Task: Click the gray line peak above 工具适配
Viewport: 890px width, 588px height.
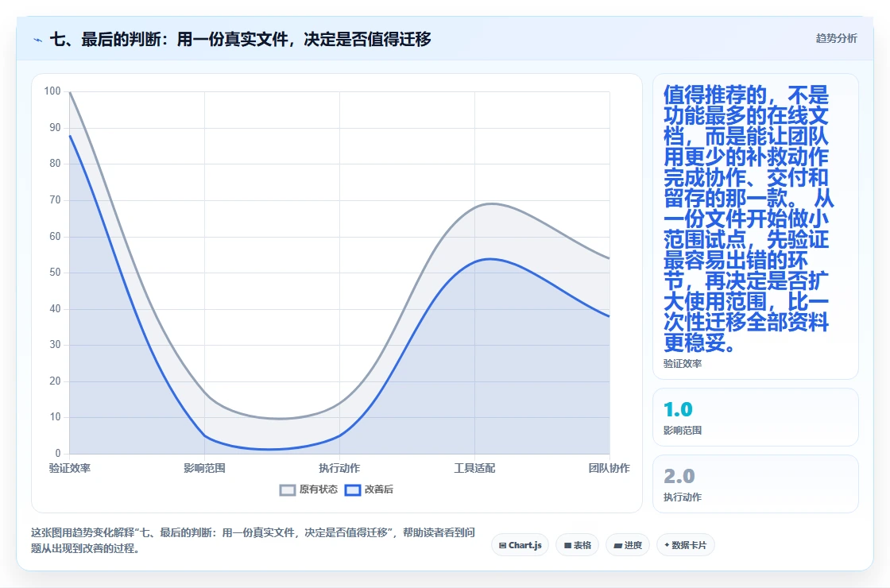Action: coord(491,203)
